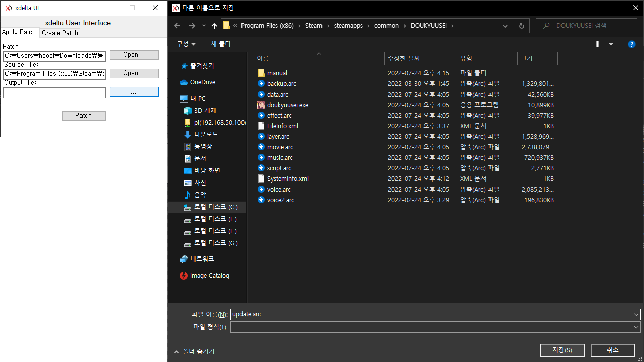Select effect.arc archive icon

[x=261, y=116]
